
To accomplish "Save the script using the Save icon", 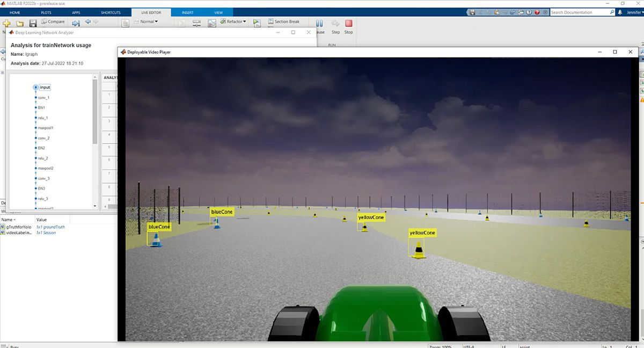I will [x=32, y=23].
